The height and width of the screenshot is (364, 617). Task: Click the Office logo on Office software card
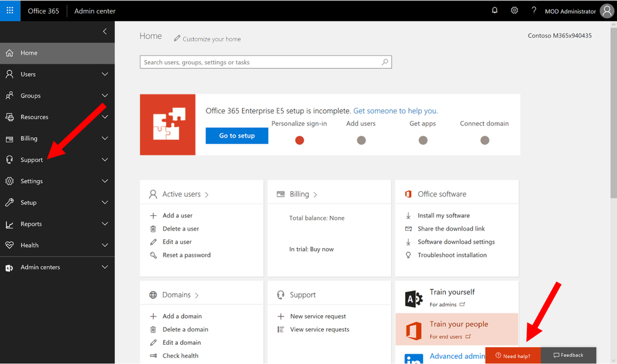click(x=408, y=194)
